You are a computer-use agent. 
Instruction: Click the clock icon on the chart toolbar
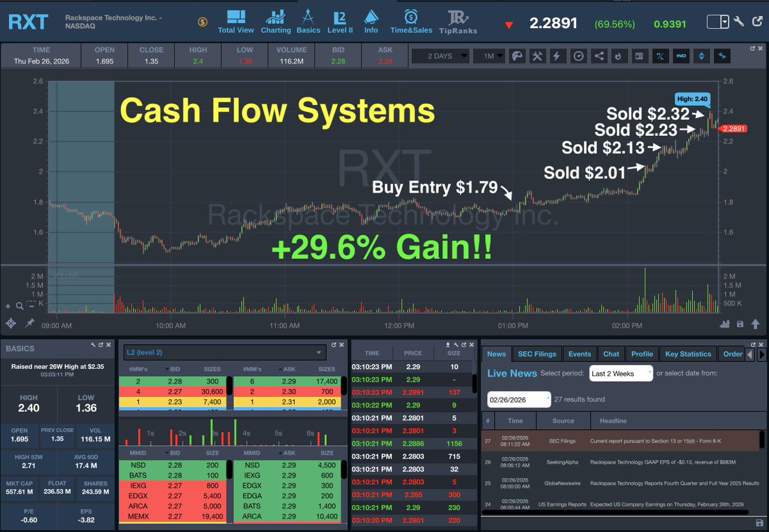click(577, 56)
